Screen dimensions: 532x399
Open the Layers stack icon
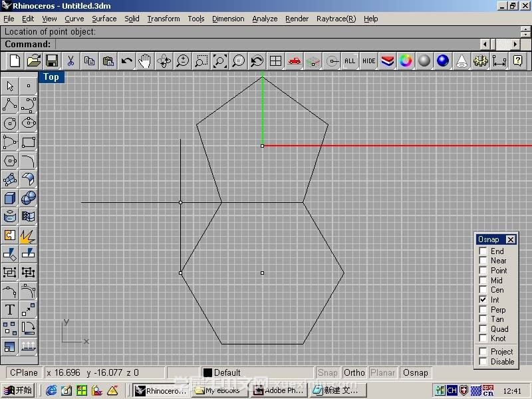pos(387,61)
